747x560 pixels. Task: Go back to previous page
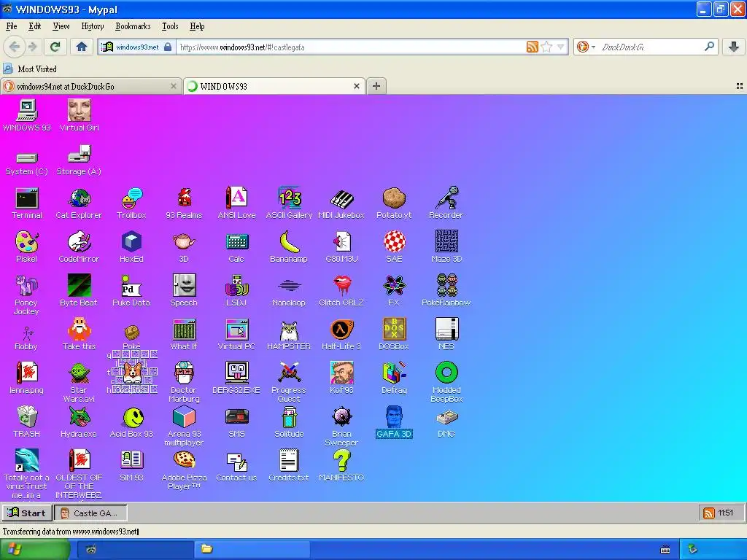click(x=15, y=47)
